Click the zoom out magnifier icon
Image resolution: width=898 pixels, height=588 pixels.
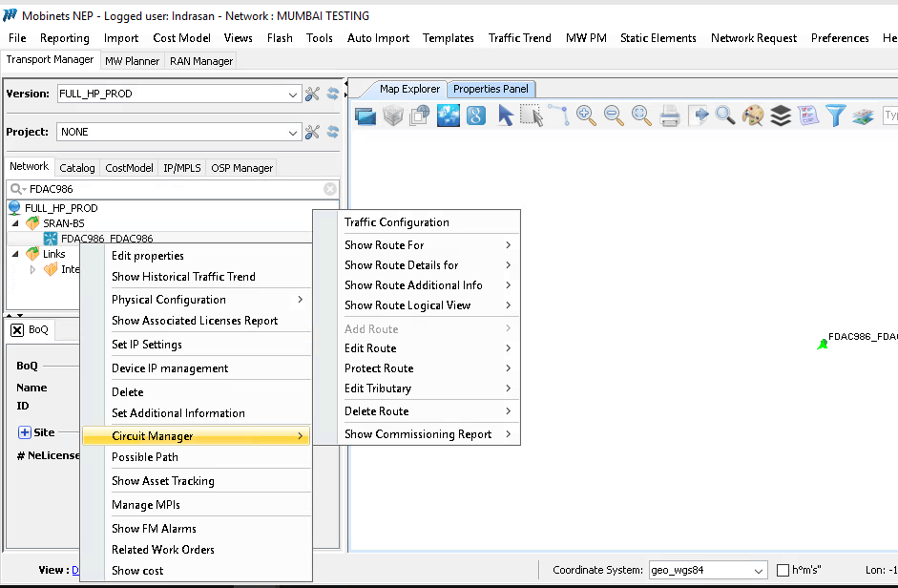[614, 115]
